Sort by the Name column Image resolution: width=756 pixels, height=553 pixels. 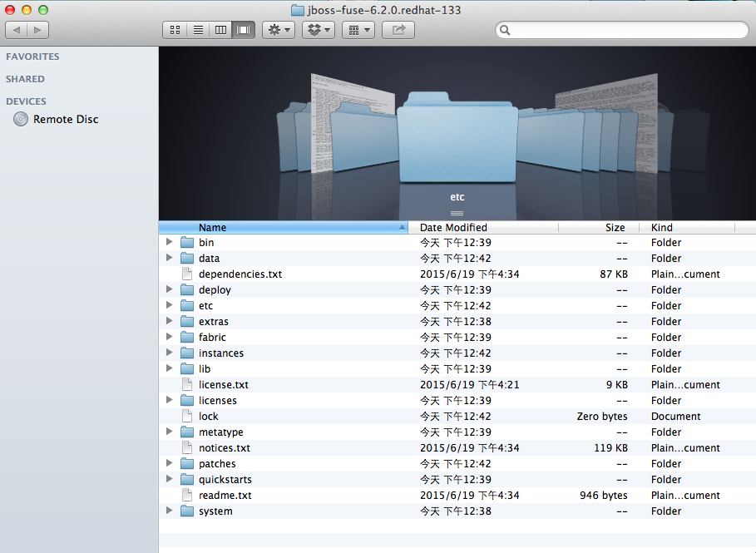coord(284,228)
